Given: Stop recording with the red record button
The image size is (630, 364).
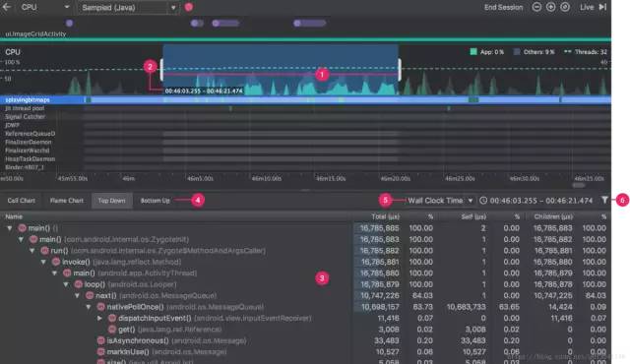Looking at the screenshot, I should [x=188, y=7].
